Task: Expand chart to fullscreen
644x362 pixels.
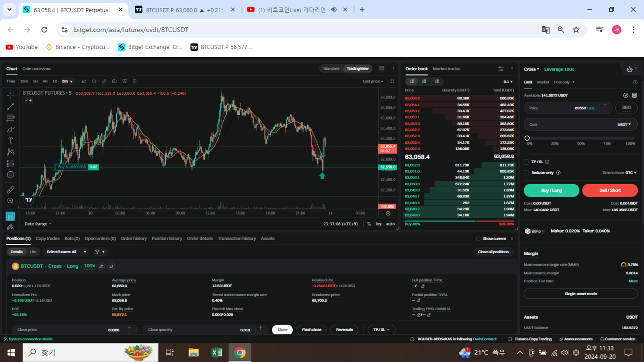Action: tap(392, 81)
